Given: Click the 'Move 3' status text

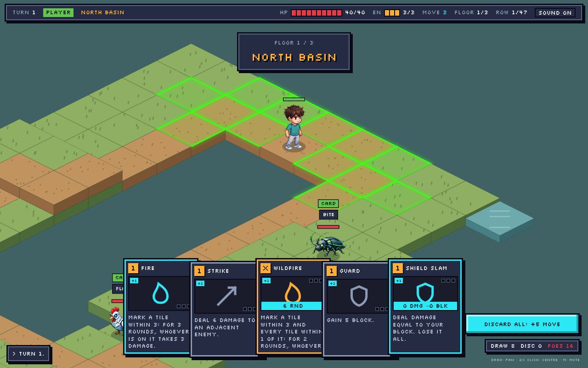Looking at the screenshot, I should [x=435, y=12].
